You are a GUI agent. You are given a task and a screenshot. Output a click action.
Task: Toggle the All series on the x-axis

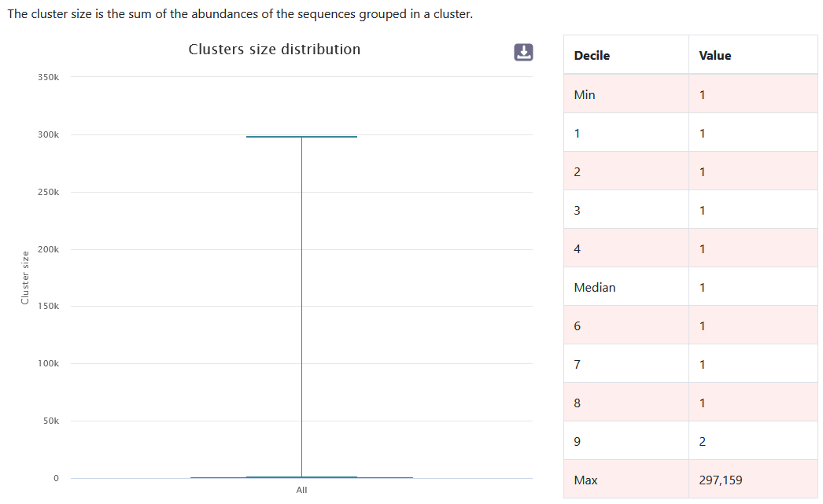tap(302, 489)
